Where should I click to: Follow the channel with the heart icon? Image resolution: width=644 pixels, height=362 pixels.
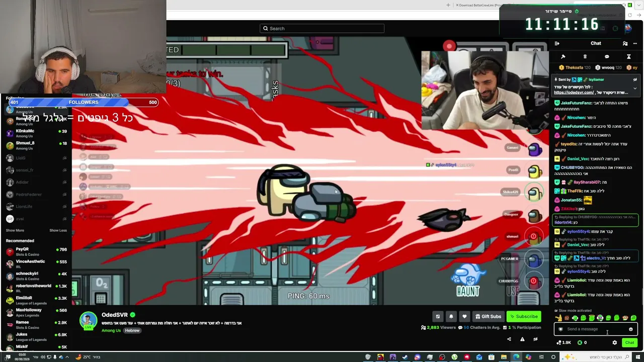[464, 317]
